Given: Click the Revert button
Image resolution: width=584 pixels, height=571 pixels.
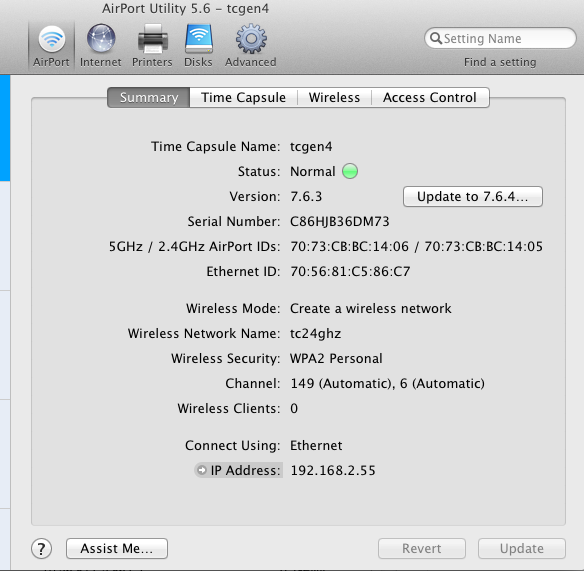Looking at the screenshot, I should point(422,548).
